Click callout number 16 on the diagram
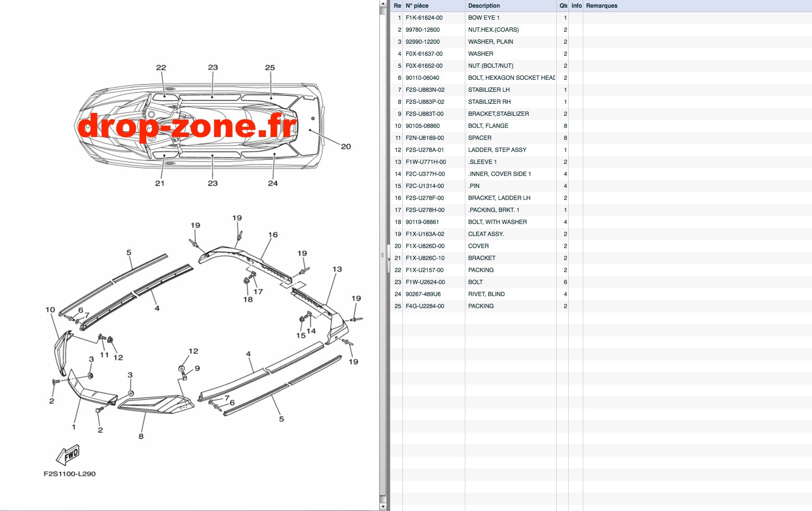Screen dimensions: 812x511 [273, 235]
